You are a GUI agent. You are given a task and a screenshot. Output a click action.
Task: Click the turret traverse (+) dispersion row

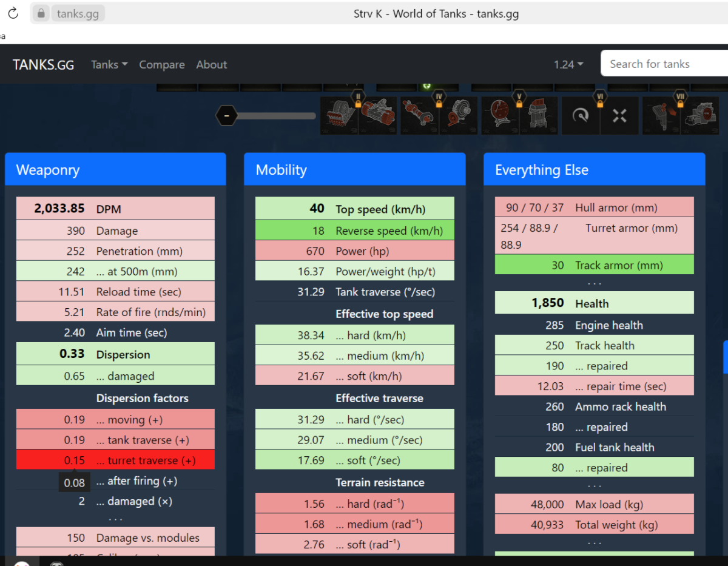(x=115, y=460)
